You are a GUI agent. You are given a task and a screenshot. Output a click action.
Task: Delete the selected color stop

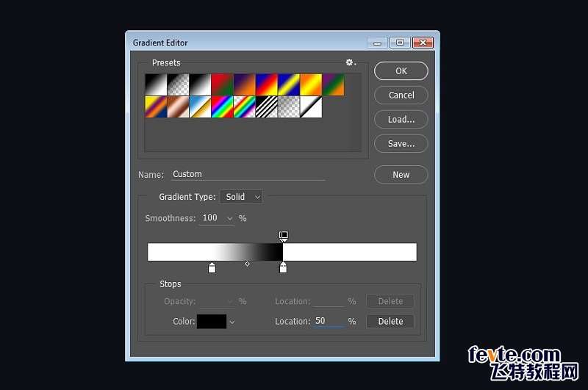pyautogui.click(x=390, y=322)
